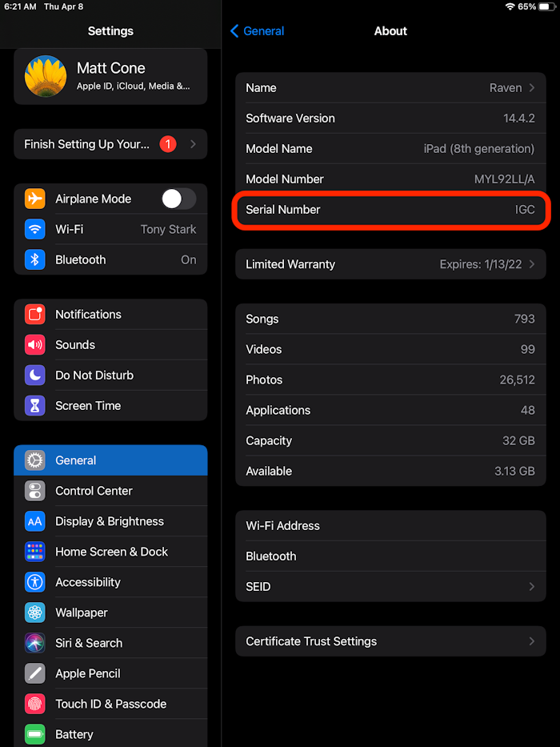This screenshot has height=747, width=560.
Task: Tap the Expires: 1/13/22 text
Action: (481, 264)
